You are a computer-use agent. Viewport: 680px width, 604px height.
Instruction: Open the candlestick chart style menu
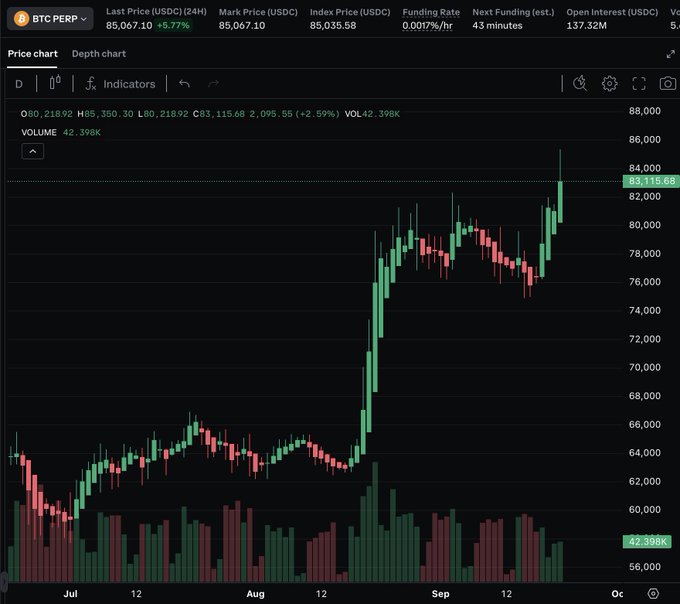click(x=55, y=83)
